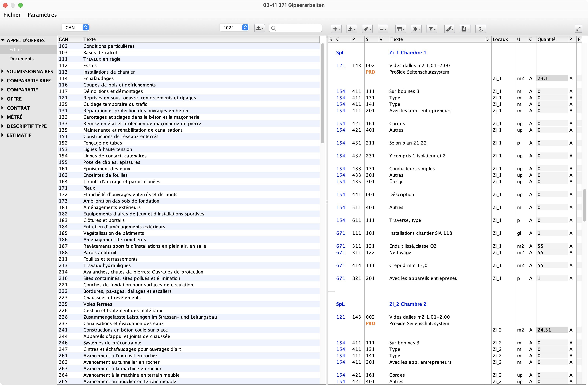Select row 241 Constructions en béton coulé sur place
The image size is (588, 385).
188,330
